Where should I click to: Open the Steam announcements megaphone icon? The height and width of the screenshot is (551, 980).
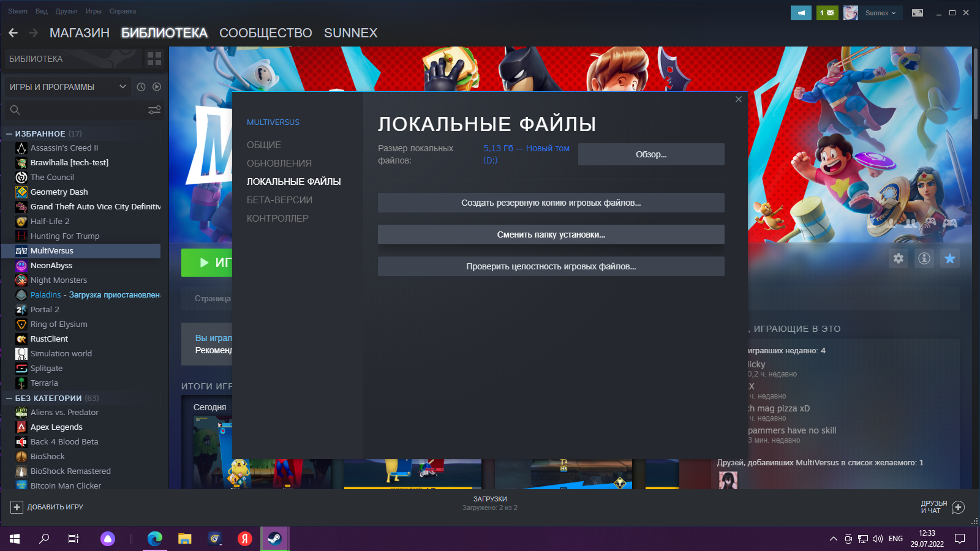click(801, 13)
